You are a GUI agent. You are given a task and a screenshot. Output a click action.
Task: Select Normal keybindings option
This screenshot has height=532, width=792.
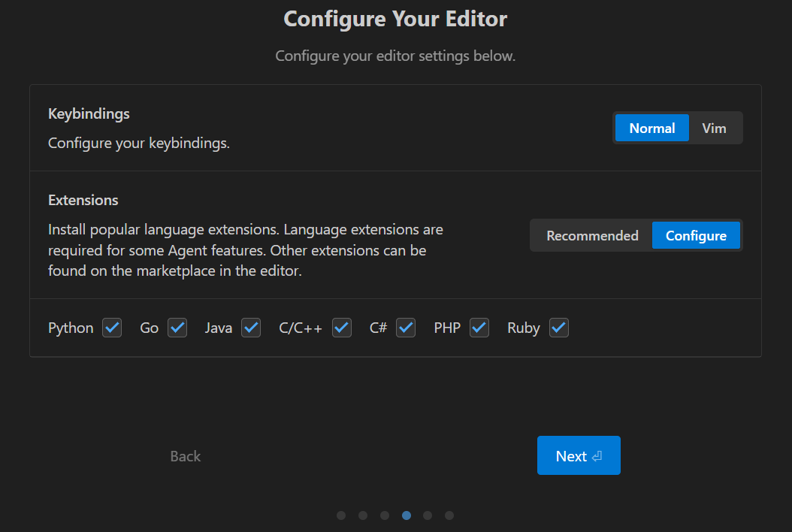651,128
